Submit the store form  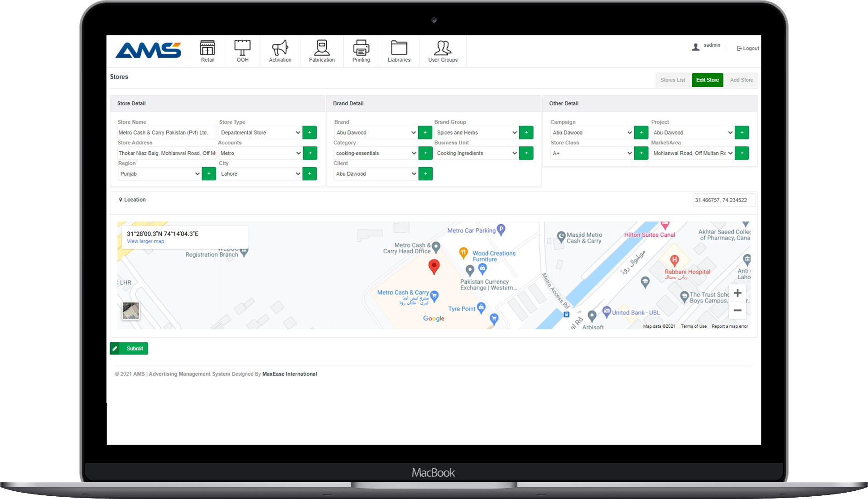tap(129, 349)
